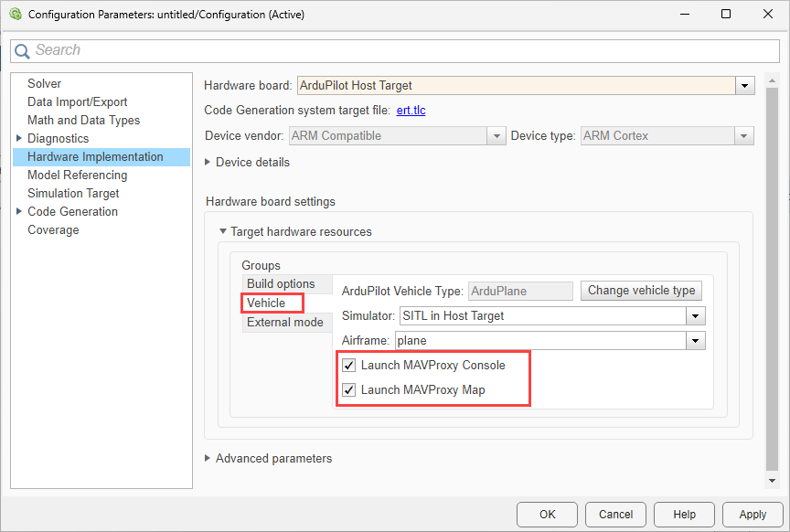790x532 pixels.
Task: Uncheck Launch MAVProxy Console checkbox
Action: [349, 366]
